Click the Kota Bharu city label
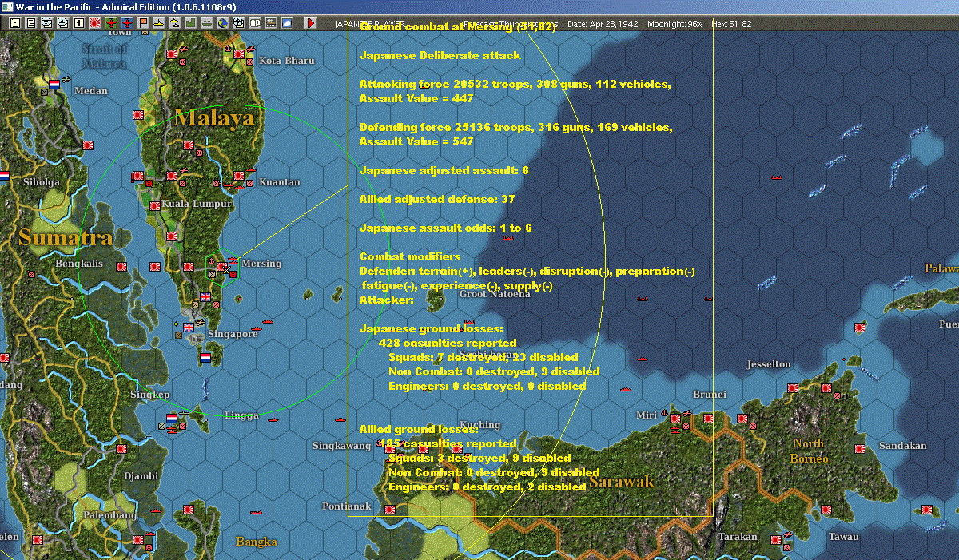Screen dimensions: 959x560 coord(287,61)
